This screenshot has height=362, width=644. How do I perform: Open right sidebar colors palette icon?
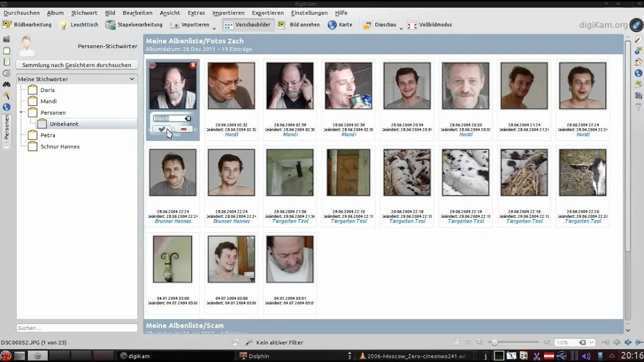(x=638, y=62)
